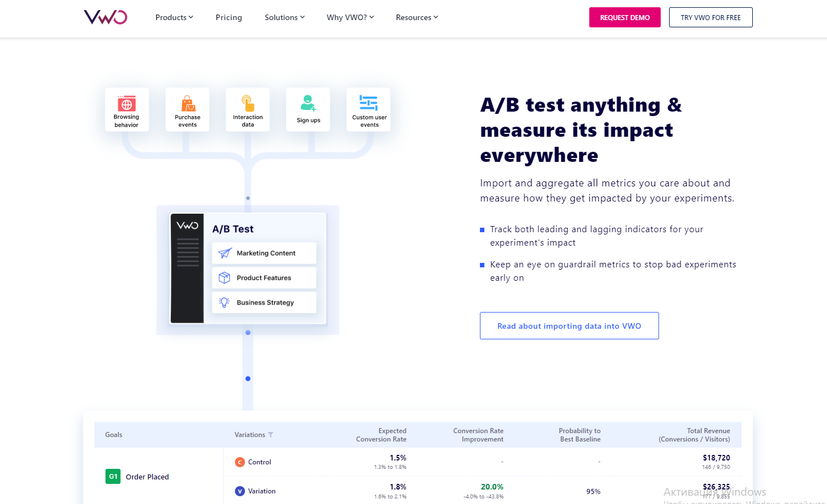Click Probability to Best Baseline header

(x=580, y=435)
